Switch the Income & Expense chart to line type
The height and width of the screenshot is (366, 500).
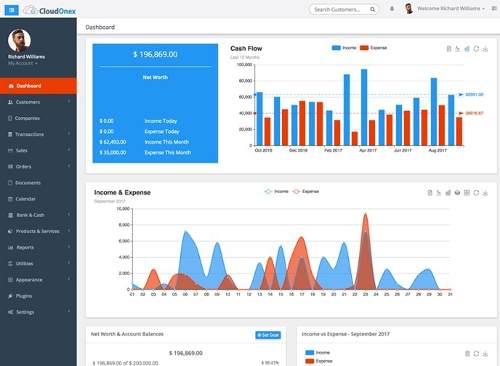pos(439,193)
